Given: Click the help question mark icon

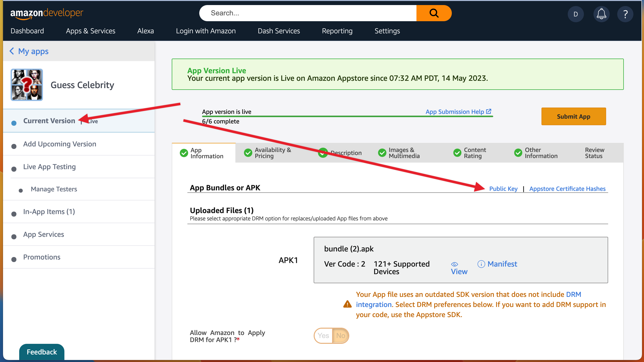Looking at the screenshot, I should pos(625,14).
